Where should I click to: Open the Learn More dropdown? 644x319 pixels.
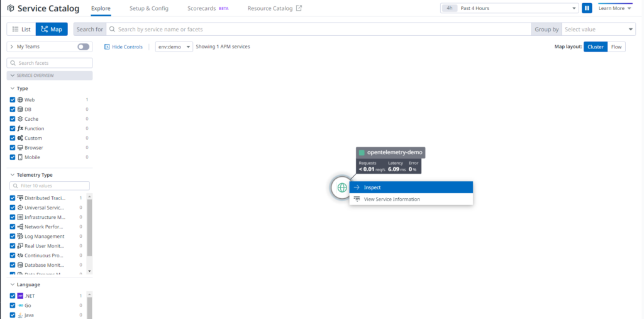[x=615, y=8]
